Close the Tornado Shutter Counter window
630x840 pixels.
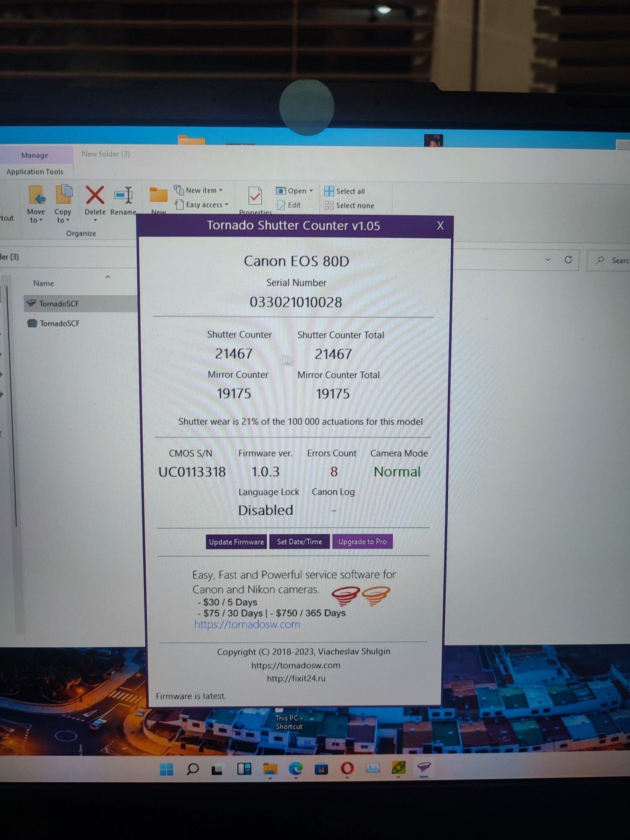(x=440, y=226)
